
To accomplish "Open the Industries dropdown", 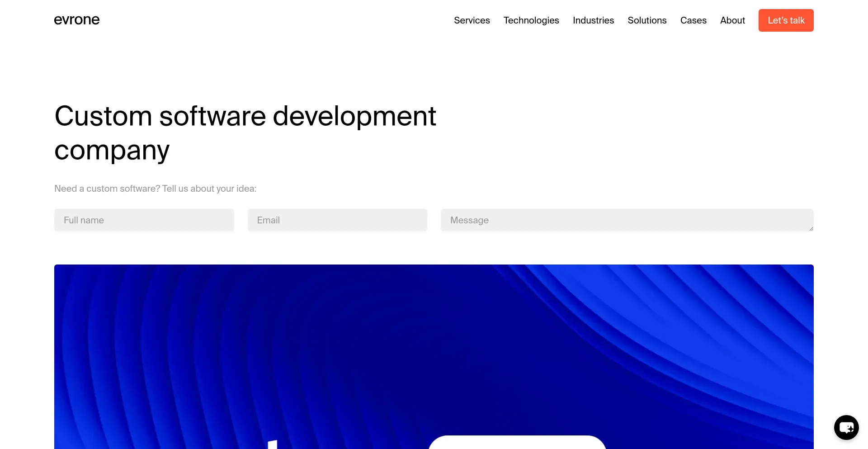I will (x=593, y=20).
